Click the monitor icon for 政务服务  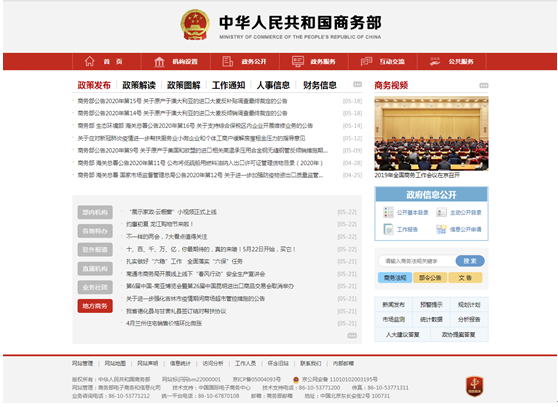[x=298, y=61]
